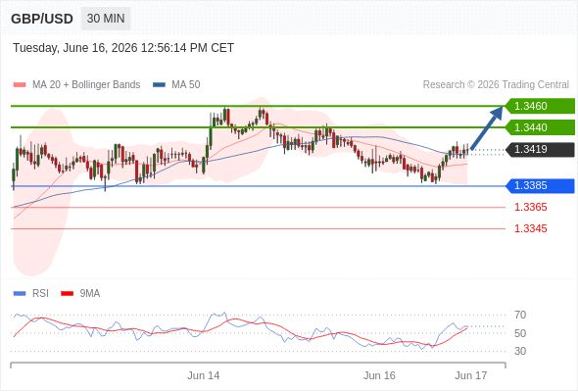Click the GBP/USD pair title
The height and width of the screenshot is (392, 578).
tap(42, 19)
